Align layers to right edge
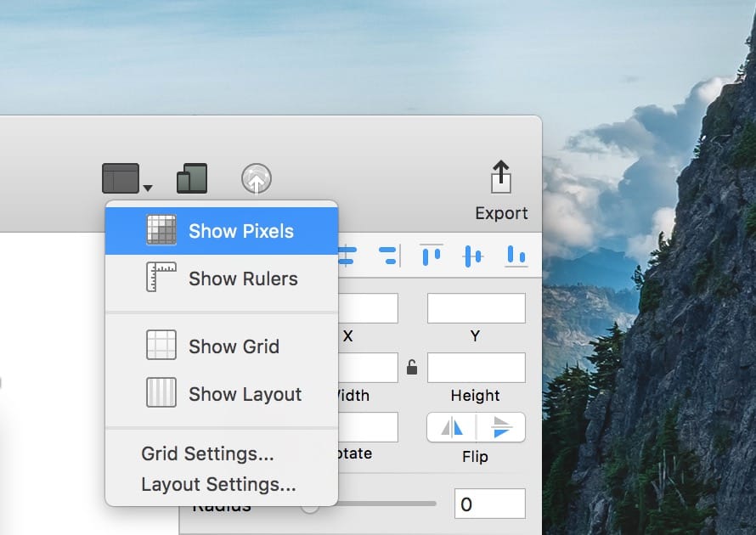The width and height of the screenshot is (756, 535). pos(390,256)
